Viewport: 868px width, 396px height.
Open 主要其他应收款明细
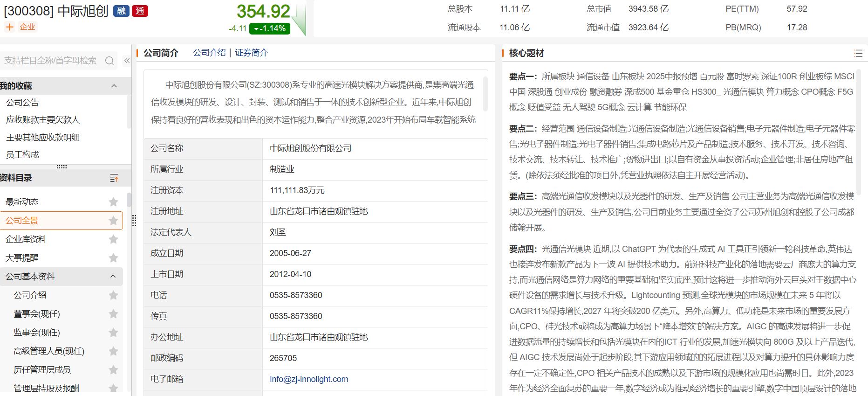(43, 137)
